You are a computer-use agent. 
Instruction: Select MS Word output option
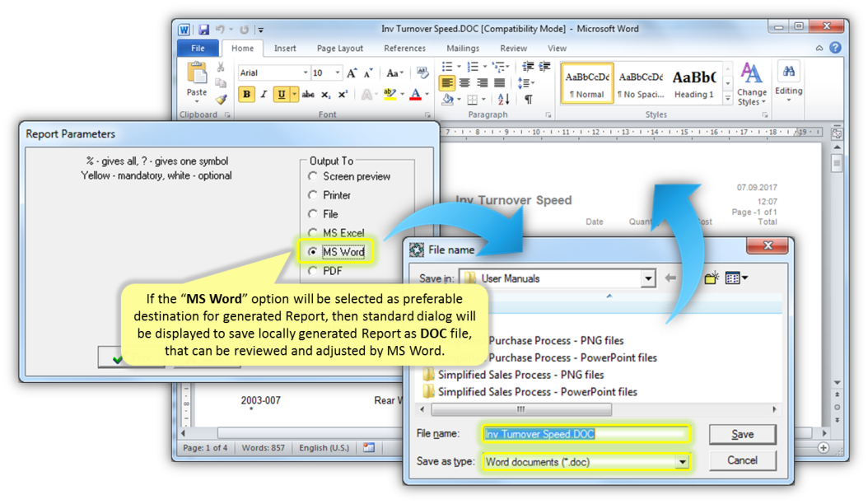(x=313, y=251)
